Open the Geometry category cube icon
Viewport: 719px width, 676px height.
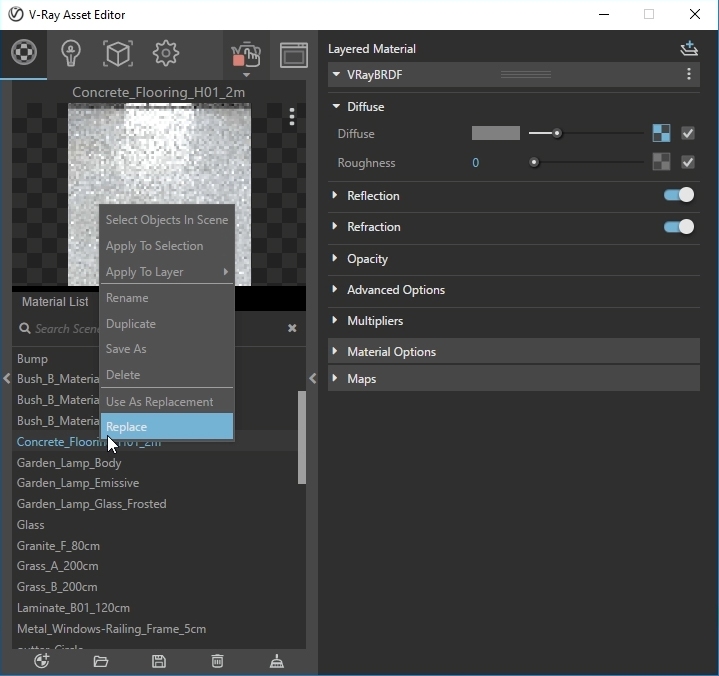(x=118, y=53)
